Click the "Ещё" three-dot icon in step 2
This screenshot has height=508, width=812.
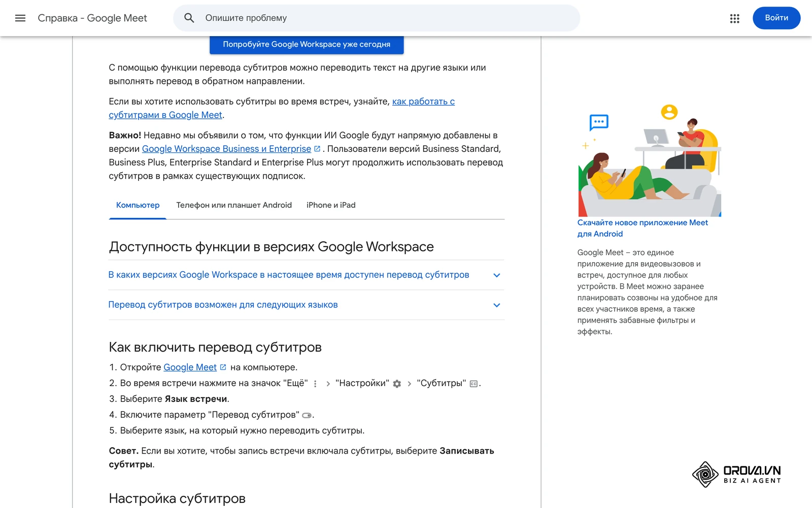(315, 384)
